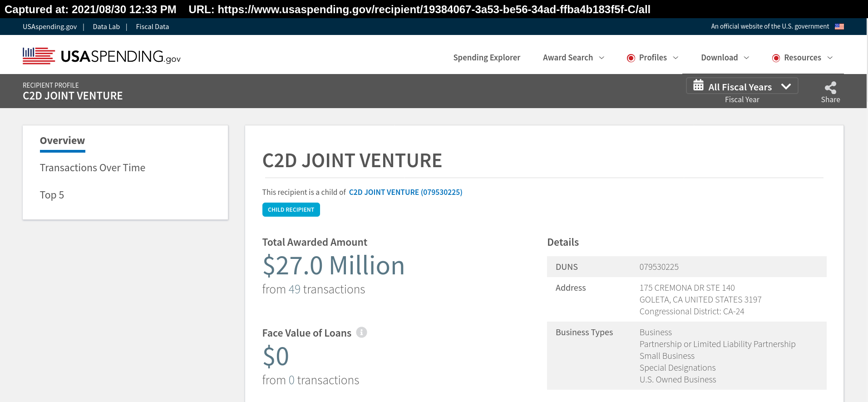Click the address line 175 CREMONA DR STE 140
The height and width of the screenshot is (402, 868).
[x=687, y=288]
